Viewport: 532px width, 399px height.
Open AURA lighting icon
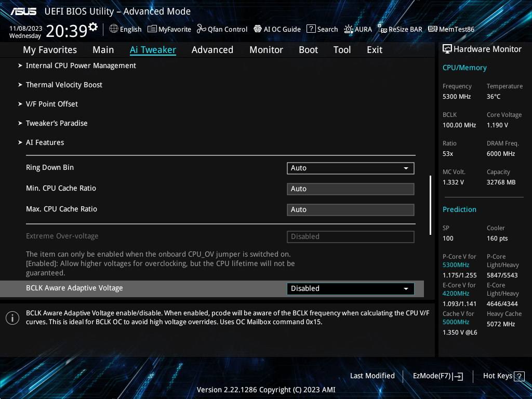[x=349, y=29]
